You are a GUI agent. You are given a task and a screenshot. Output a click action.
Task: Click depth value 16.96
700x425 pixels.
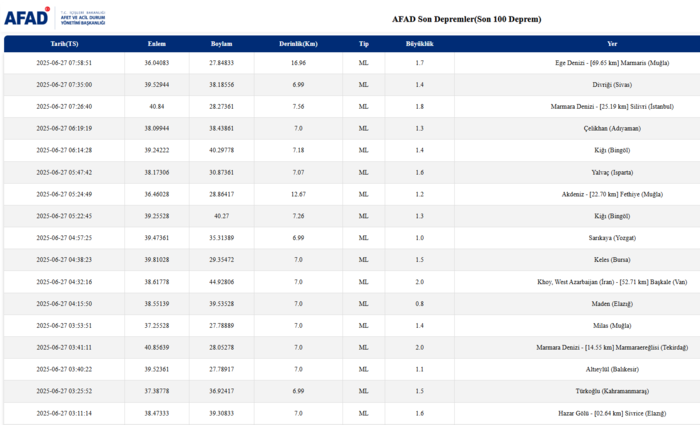[x=298, y=63]
